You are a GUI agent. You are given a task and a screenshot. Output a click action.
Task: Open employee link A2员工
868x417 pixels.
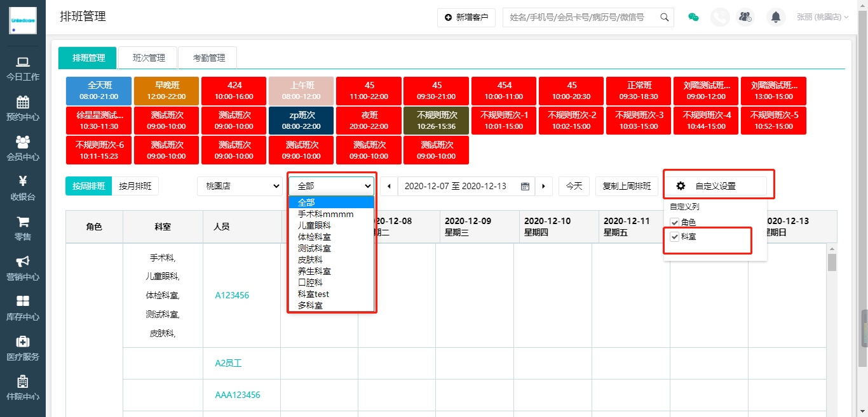(x=228, y=363)
